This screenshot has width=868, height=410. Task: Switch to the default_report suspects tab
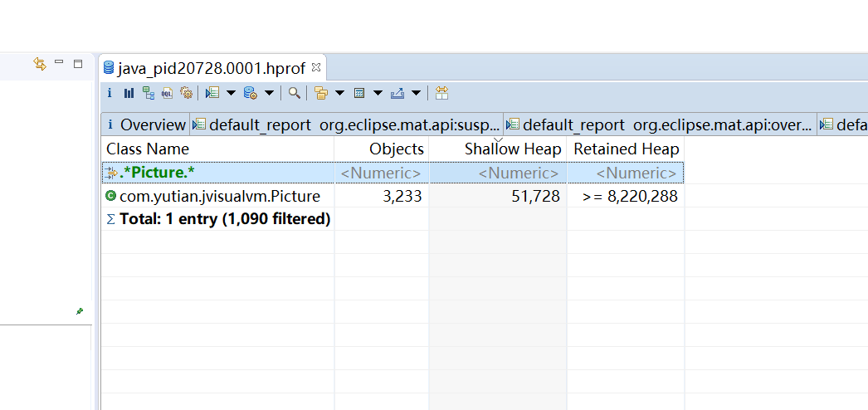coord(347,124)
